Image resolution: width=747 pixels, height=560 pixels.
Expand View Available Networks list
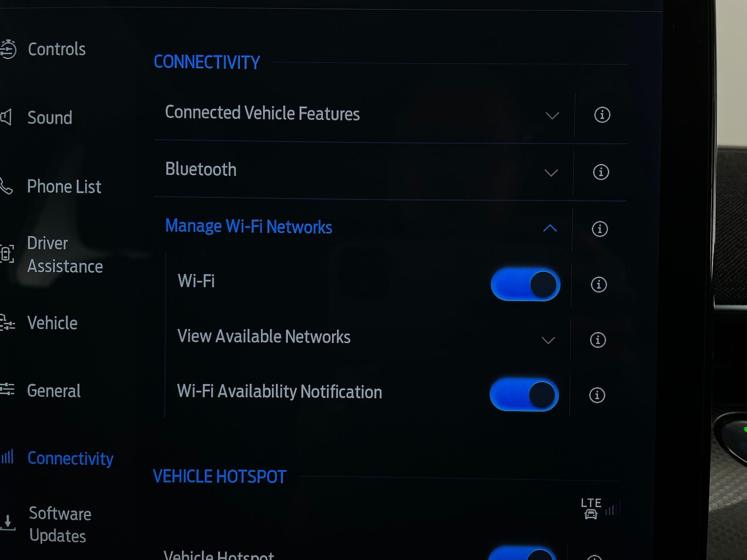click(548, 340)
